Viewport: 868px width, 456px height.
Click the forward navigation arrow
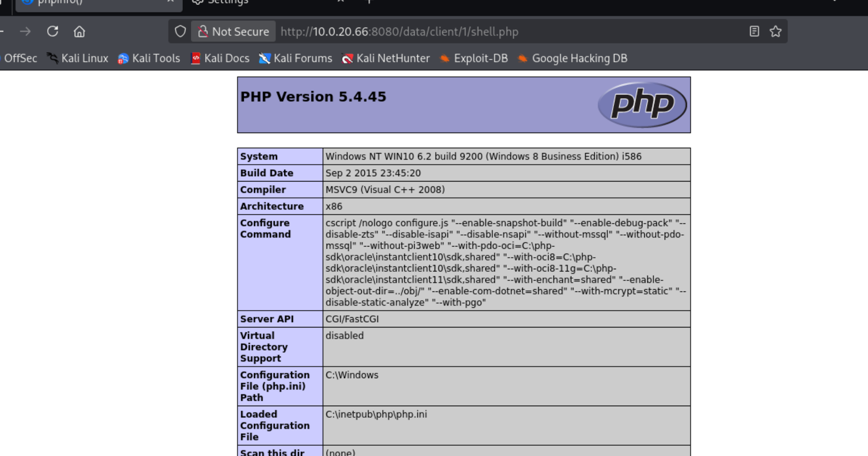tap(25, 32)
